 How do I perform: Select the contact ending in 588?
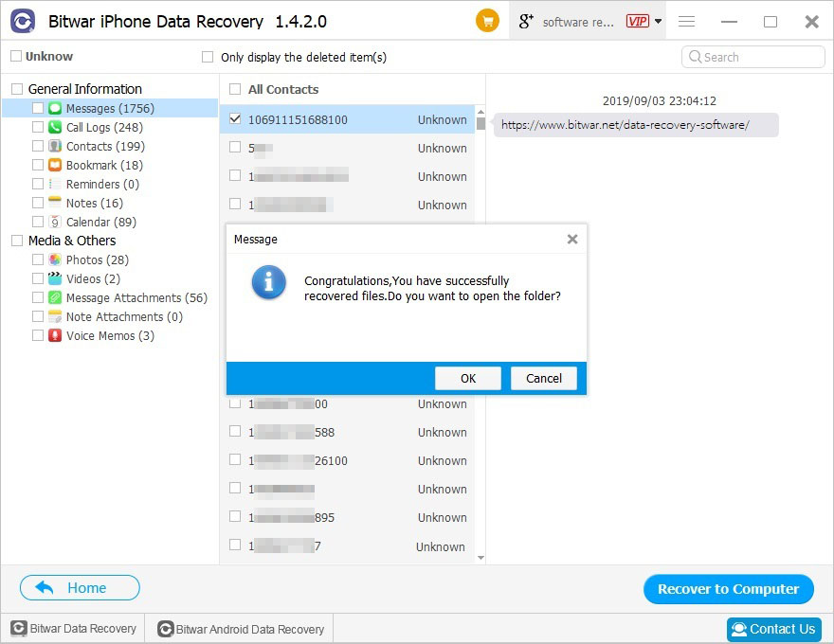coord(347,432)
